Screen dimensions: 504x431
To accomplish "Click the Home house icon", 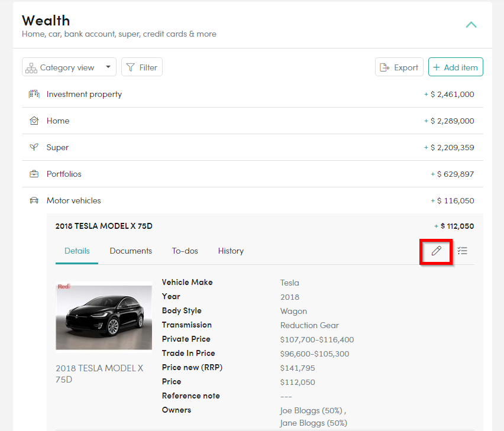I will click(34, 121).
